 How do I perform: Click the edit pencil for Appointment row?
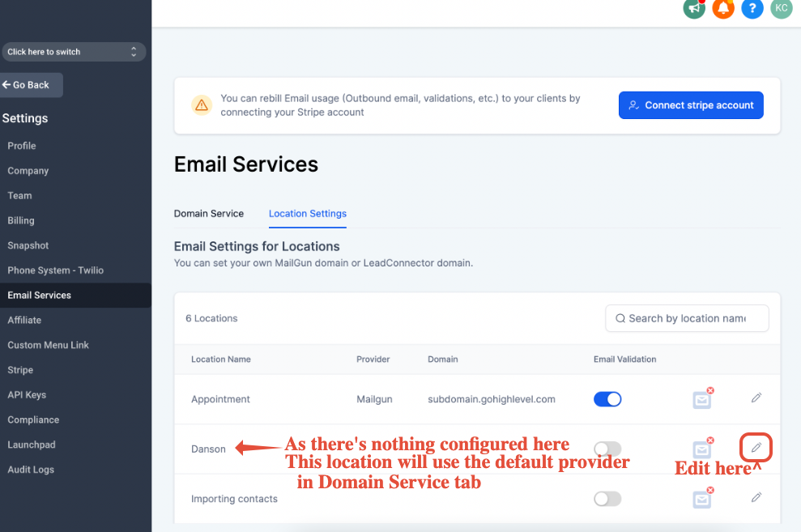[756, 398]
